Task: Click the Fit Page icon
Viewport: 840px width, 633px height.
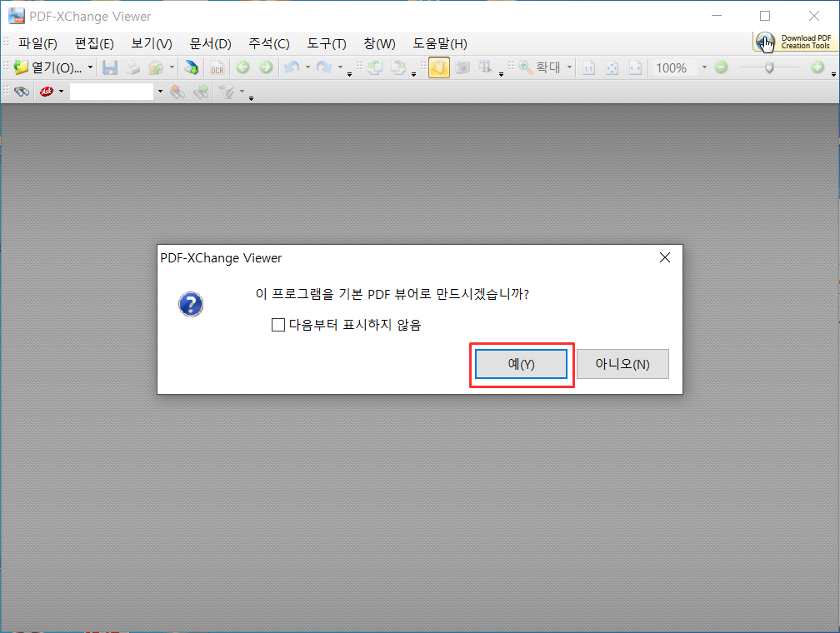Action: [612, 67]
